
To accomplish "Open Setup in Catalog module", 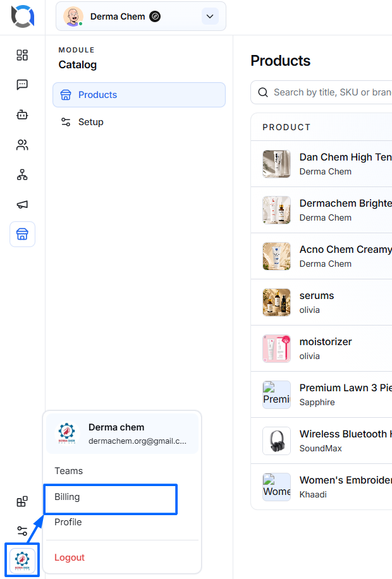I will pyautogui.click(x=139, y=122).
